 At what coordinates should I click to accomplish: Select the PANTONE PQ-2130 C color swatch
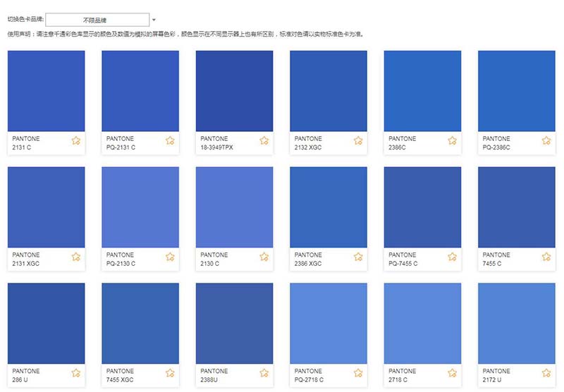[x=140, y=207]
